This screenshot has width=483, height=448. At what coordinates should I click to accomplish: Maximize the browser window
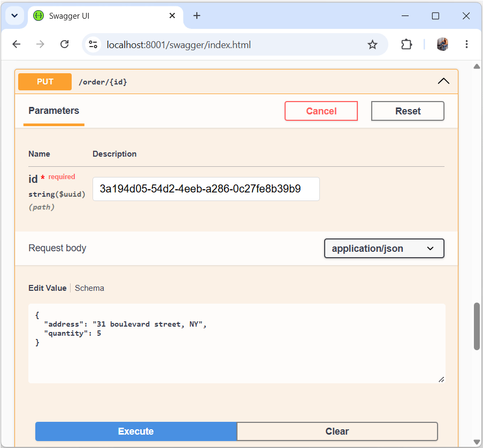(435, 16)
